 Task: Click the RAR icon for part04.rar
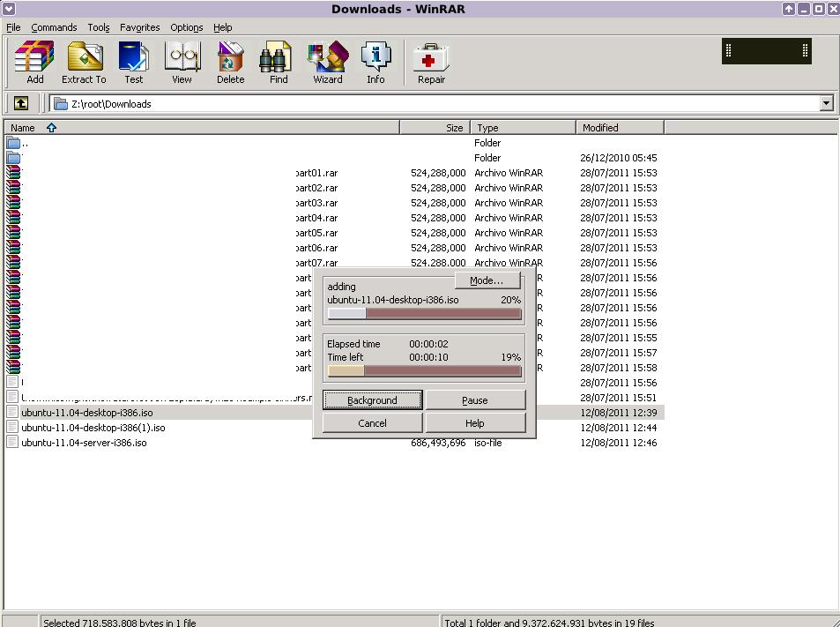(13, 218)
